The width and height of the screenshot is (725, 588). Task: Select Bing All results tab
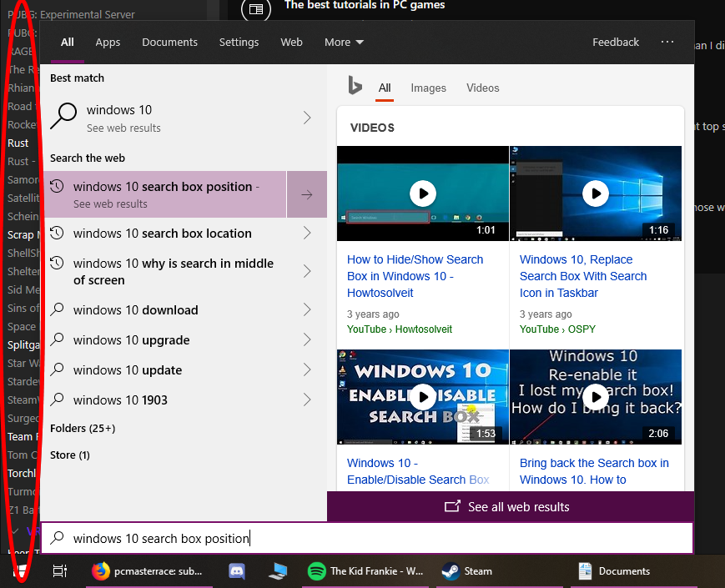pos(385,88)
